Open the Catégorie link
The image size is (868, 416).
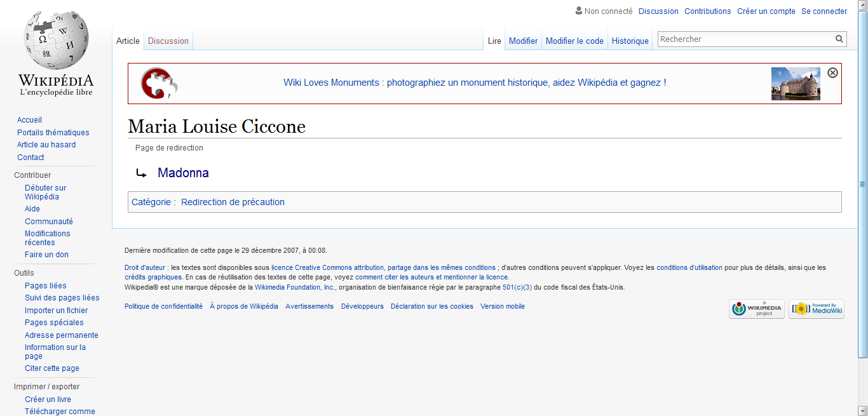point(151,202)
